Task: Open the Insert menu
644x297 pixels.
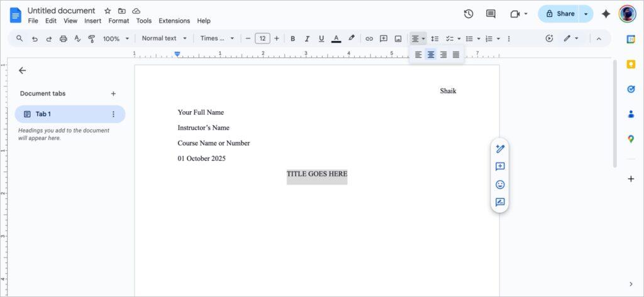Action: click(92, 21)
